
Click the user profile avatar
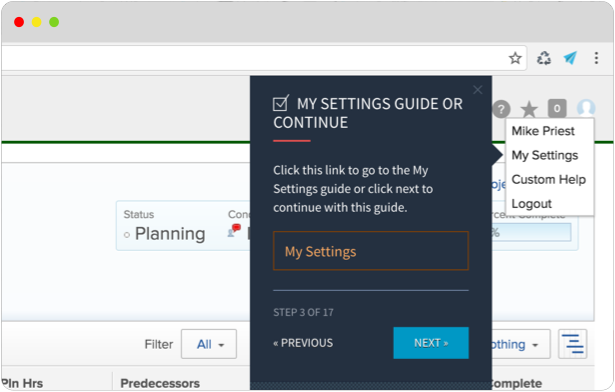click(586, 108)
